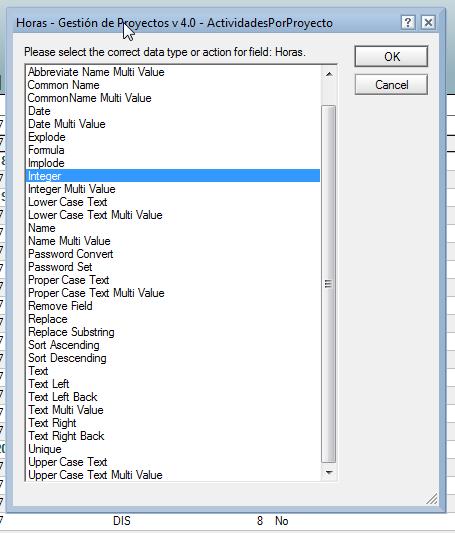Choose "Unique" action in the list
The image size is (455, 533).
tap(45, 449)
